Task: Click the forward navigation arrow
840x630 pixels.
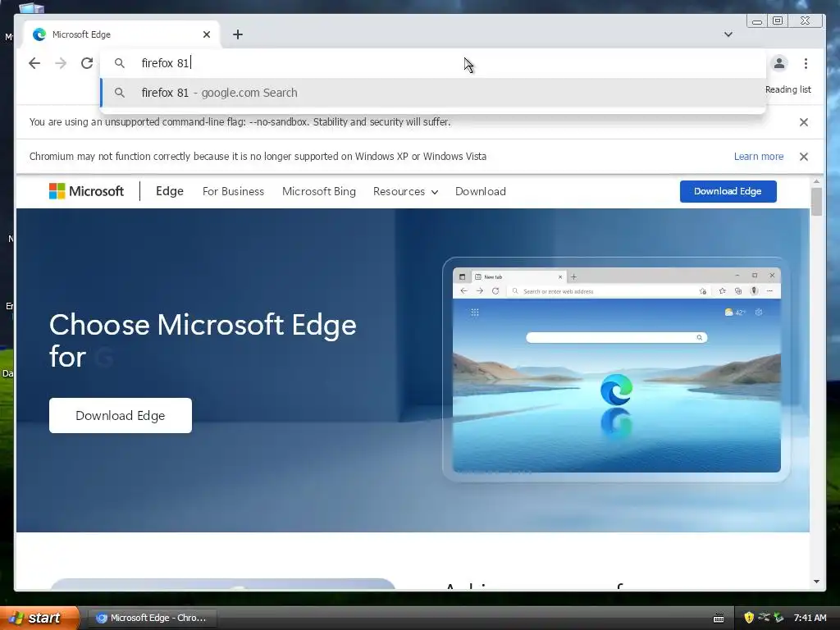Action: coord(61,63)
